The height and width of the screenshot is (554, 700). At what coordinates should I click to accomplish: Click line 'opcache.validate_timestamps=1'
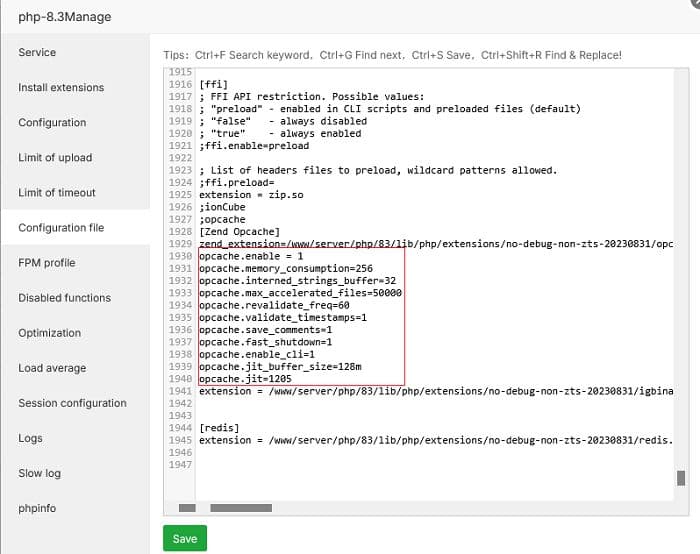click(283, 317)
